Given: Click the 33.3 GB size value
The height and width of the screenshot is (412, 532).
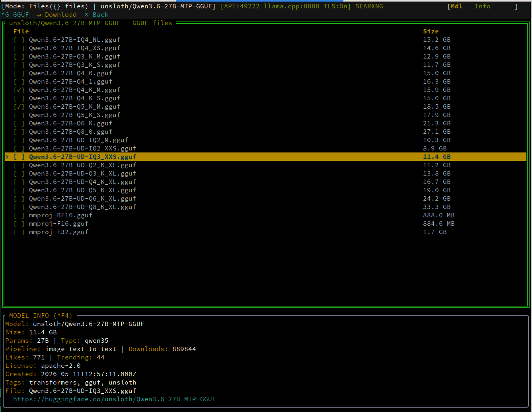Looking at the screenshot, I should (x=437, y=207).
